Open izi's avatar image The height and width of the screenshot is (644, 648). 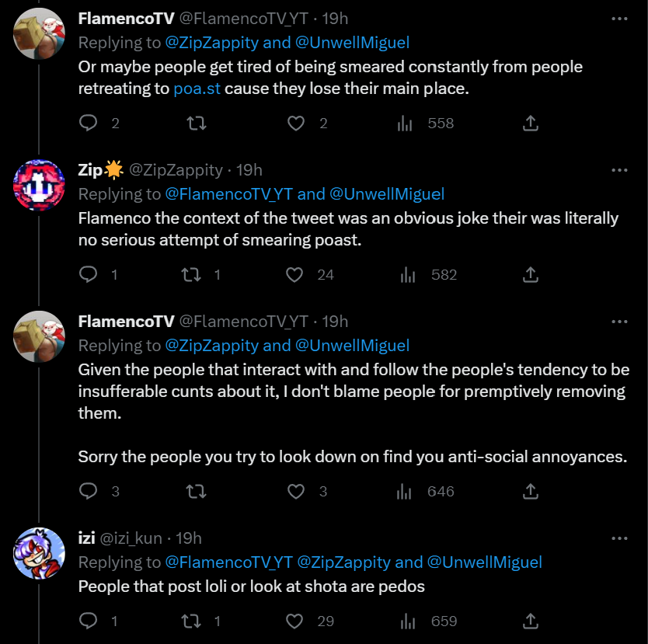(x=40, y=553)
